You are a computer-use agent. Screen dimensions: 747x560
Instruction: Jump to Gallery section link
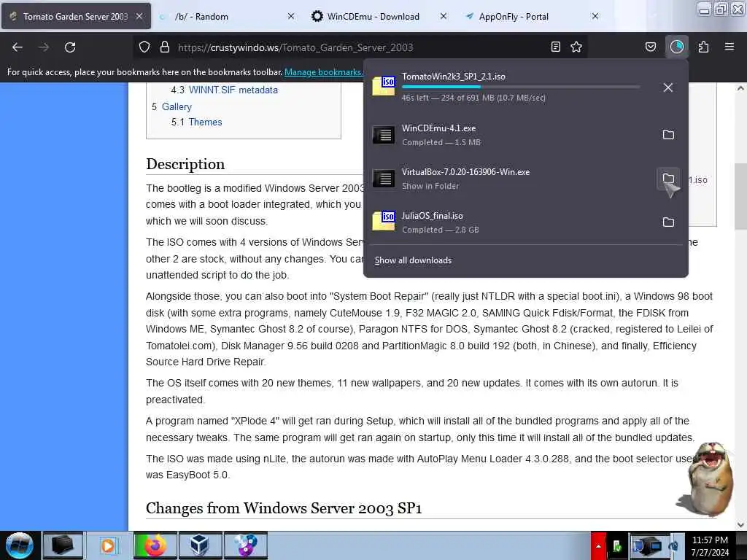point(177,106)
